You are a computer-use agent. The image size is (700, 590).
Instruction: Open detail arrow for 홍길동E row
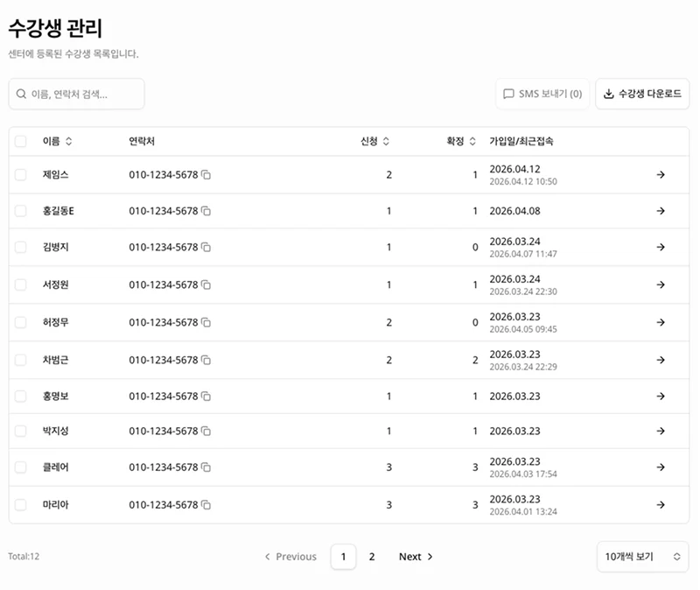tap(661, 211)
